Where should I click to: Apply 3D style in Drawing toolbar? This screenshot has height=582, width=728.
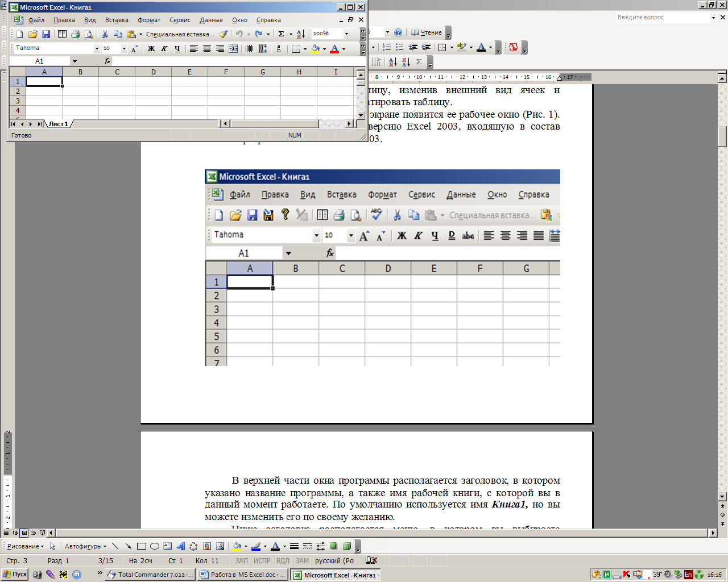pyautogui.click(x=347, y=546)
